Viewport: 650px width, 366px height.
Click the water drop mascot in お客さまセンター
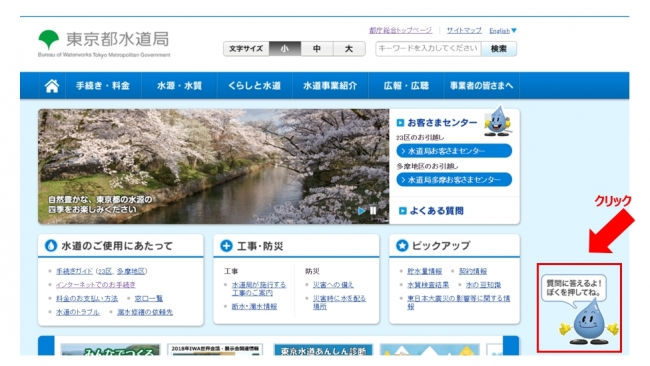[x=498, y=121]
